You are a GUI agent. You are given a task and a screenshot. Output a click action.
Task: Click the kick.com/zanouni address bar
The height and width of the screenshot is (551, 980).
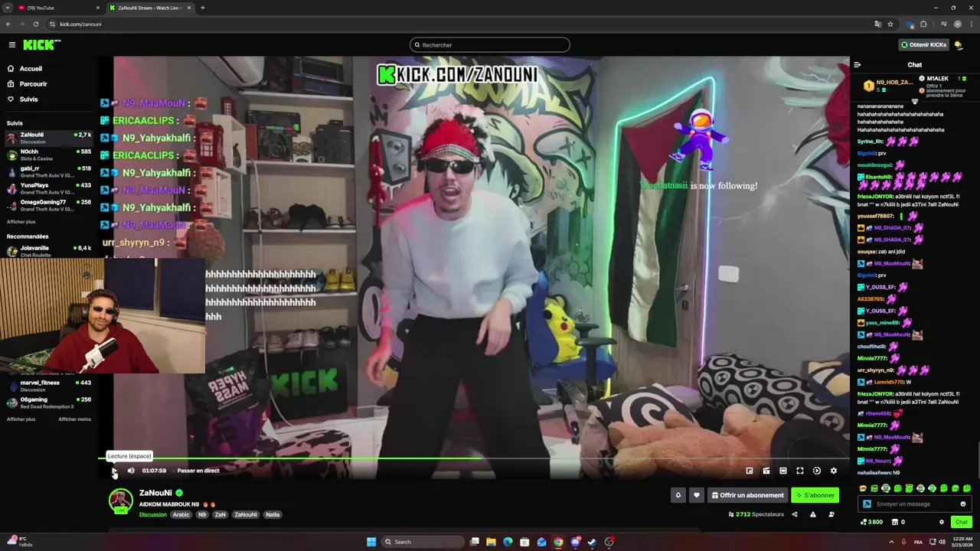point(459,24)
